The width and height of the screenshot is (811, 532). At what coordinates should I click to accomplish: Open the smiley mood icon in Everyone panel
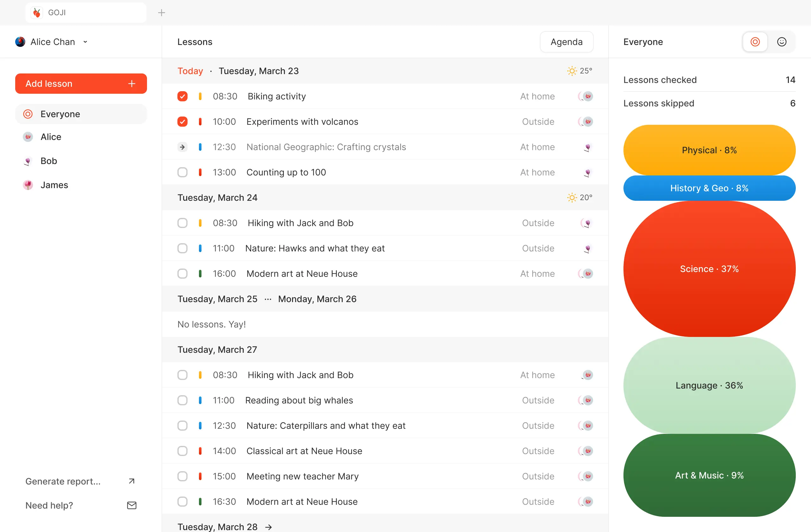[x=782, y=41]
